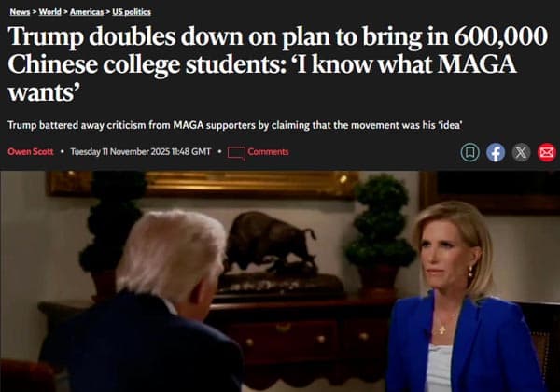Open the author page for Owen Scott

(x=31, y=152)
